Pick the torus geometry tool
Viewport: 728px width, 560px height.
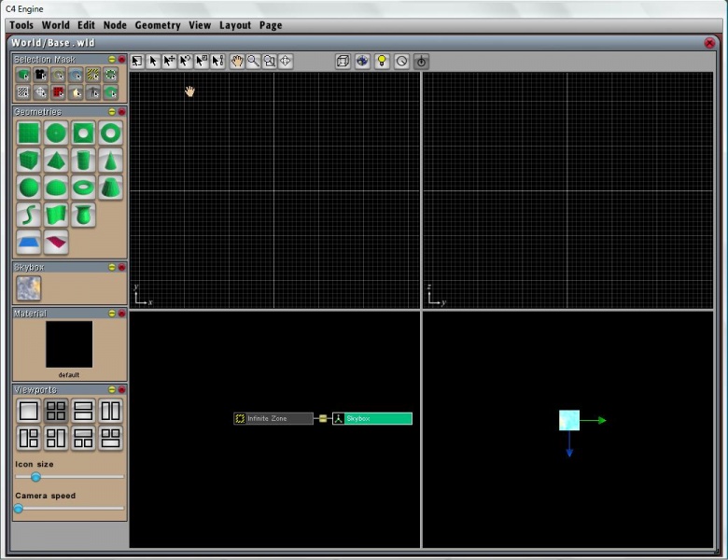pyautogui.click(x=83, y=188)
